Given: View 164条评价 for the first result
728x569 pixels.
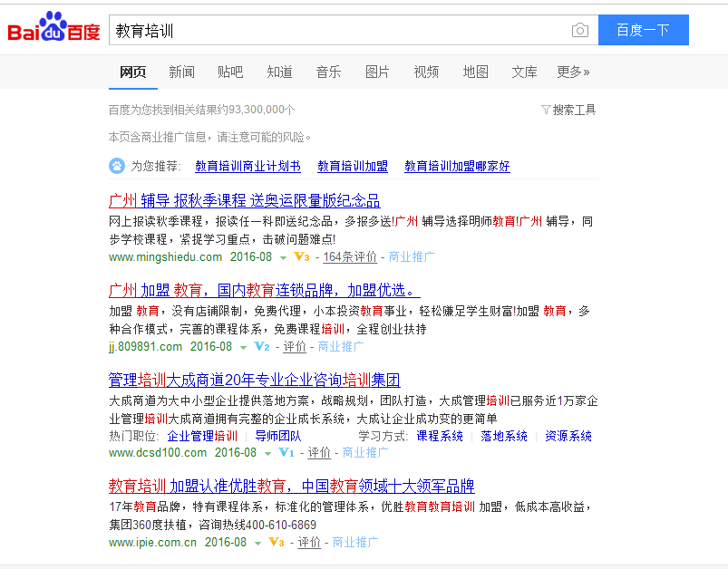Looking at the screenshot, I should [350, 257].
